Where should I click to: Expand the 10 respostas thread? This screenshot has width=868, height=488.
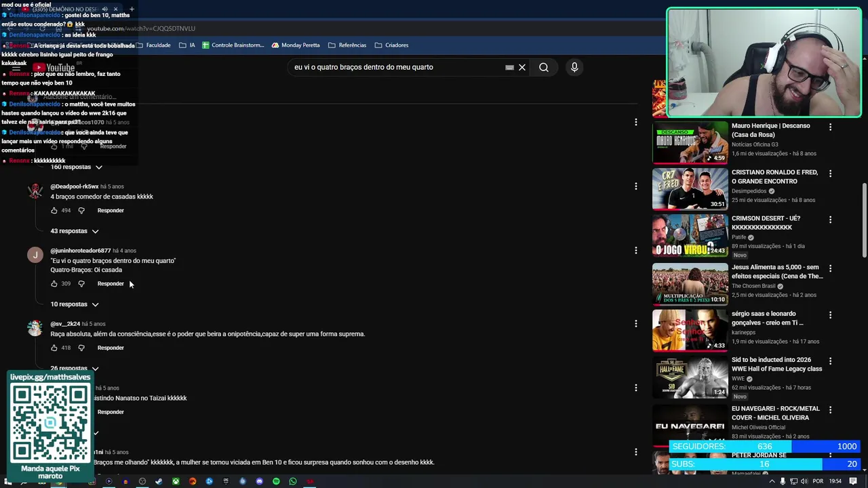click(75, 304)
